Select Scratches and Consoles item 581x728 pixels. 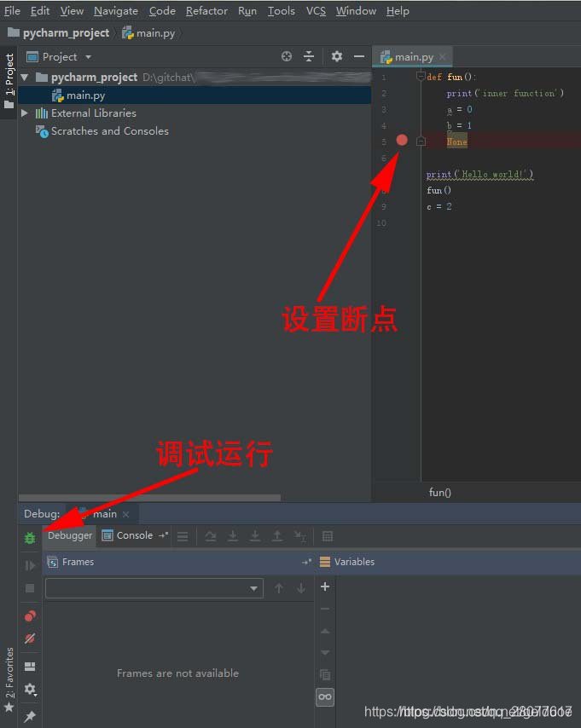(102, 131)
